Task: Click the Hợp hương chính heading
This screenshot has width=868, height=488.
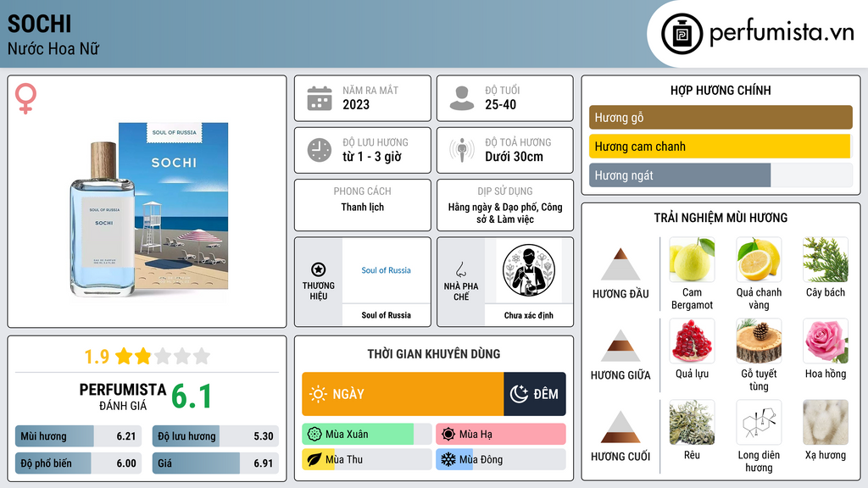Action: [721, 90]
